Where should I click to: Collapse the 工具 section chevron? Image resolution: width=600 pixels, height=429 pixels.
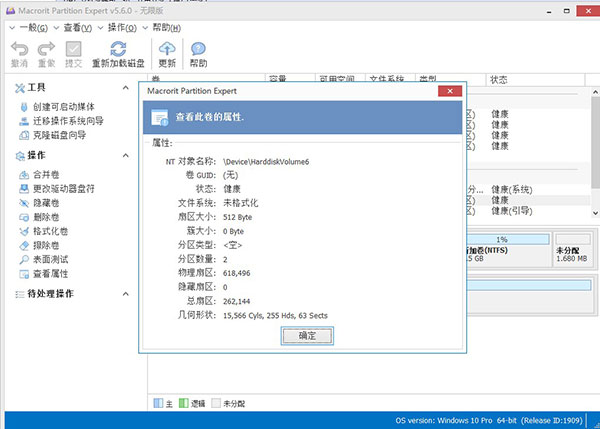click(x=126, y=88)
